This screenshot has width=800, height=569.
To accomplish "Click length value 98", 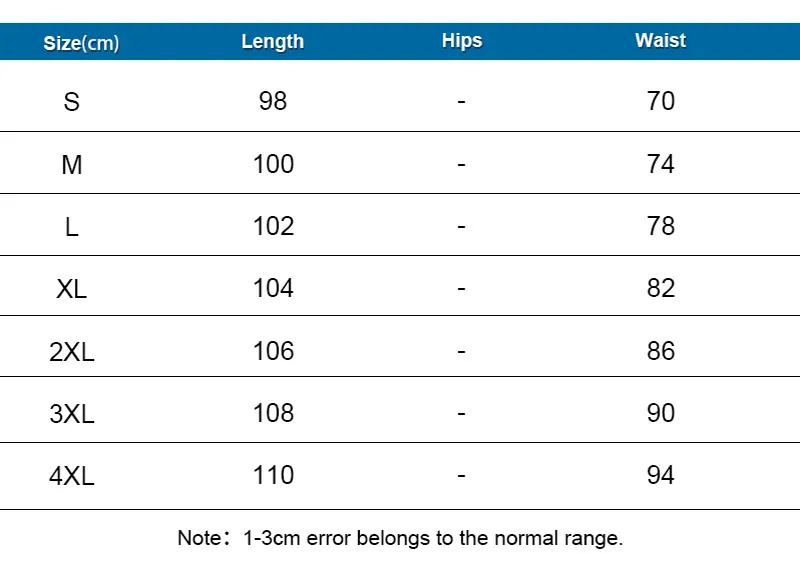I will pos(272,101).
